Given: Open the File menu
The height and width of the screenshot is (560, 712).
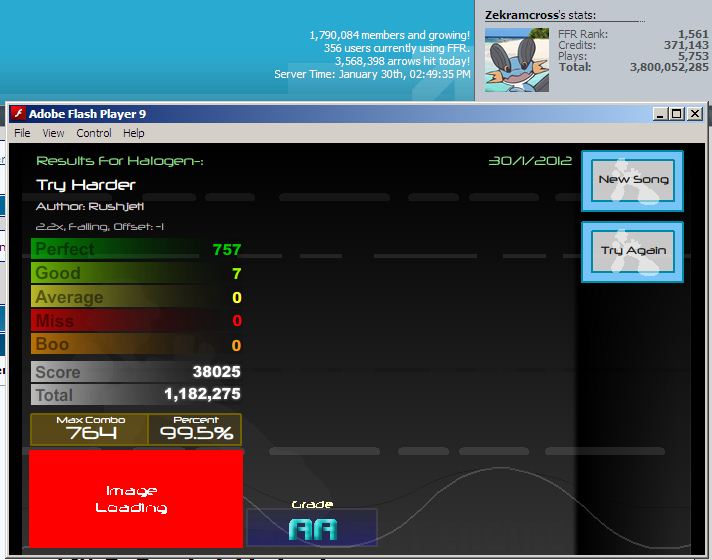Looking at the screenshot, I should 22,133.
